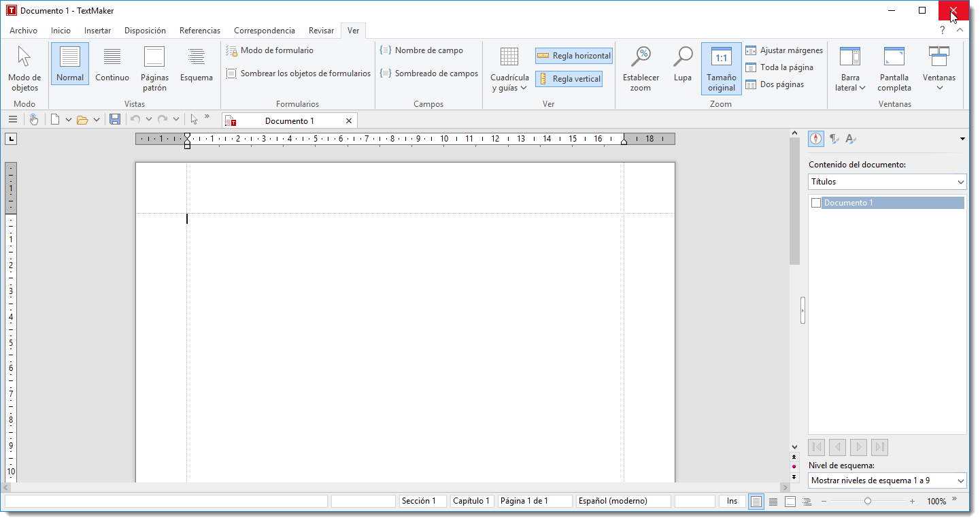The image size is (980, 522).
Task: Click status bar continuous view icon
Action: point(773,502)
